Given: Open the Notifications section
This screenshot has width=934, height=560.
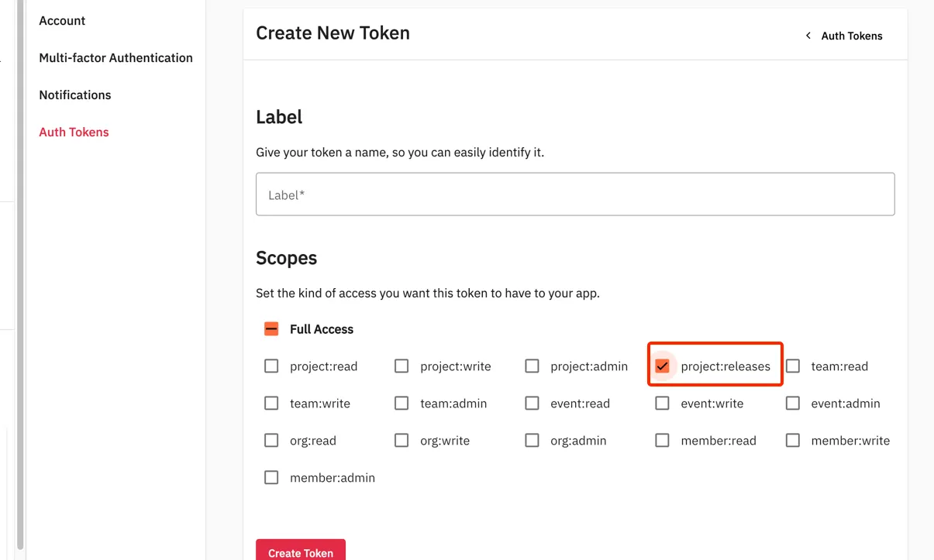Looking at the screenshot, I should (x=75, y=95).
